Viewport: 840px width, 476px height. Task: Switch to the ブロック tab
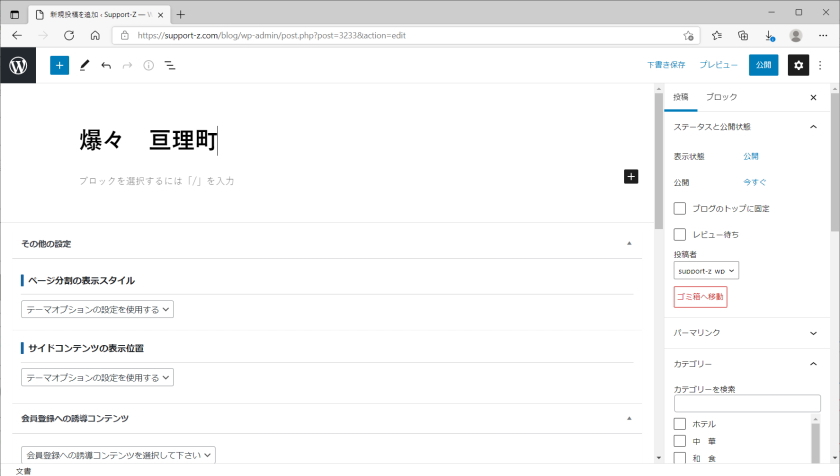click(721, 97)
